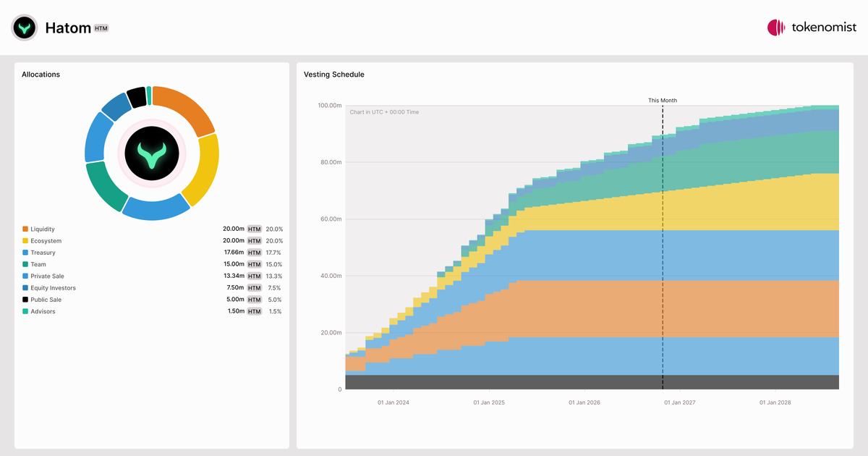This screenshot has height=456, width=868.
Task: Select the Advisors legend swatch
Action: click(25, 311)
